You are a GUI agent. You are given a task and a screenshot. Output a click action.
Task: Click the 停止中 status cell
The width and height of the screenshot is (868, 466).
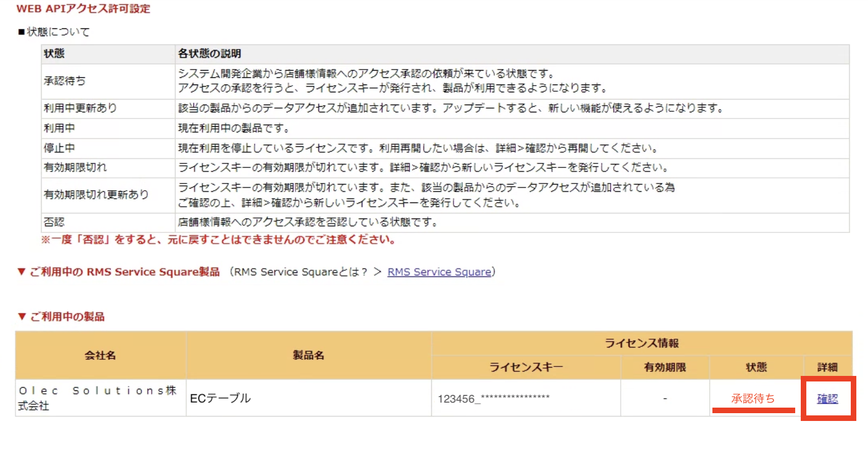108,148
